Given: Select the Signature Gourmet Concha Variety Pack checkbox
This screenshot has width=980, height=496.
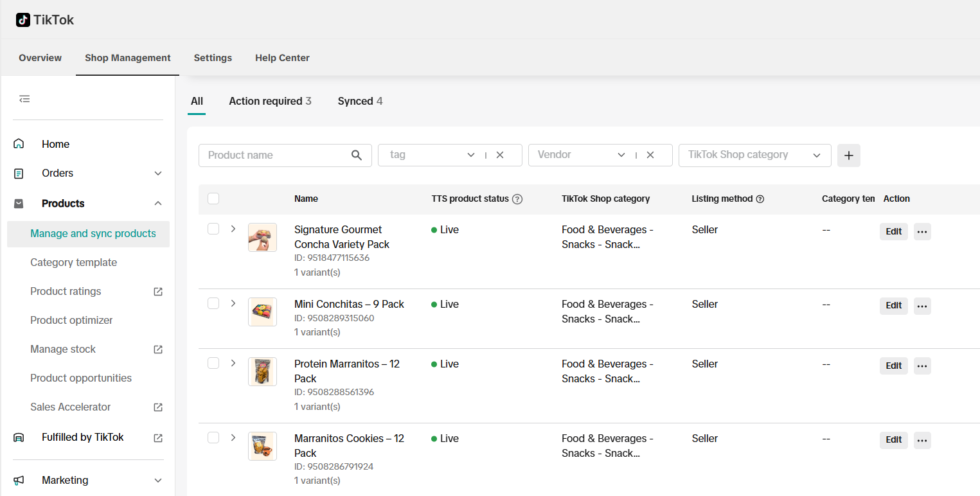Looking at the screenshot, I should 213,229.
